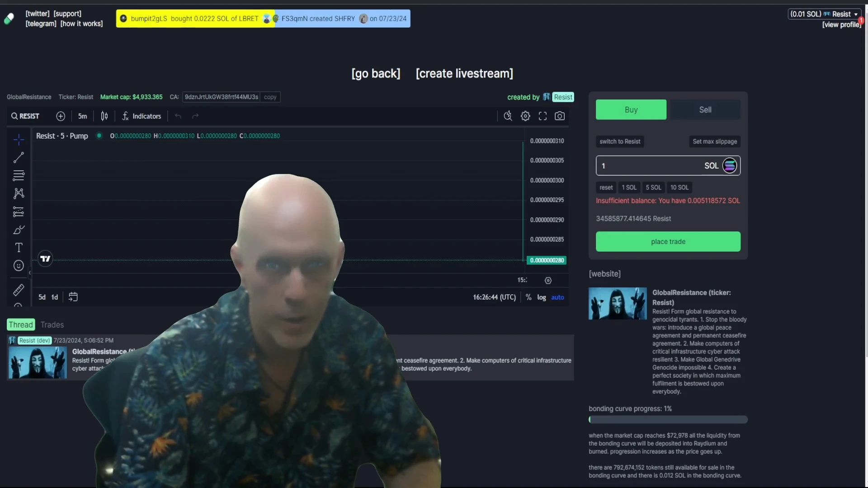This screenshot has height=488, width=868.
Task: Change the candlestick chart style
Action: 104,116
